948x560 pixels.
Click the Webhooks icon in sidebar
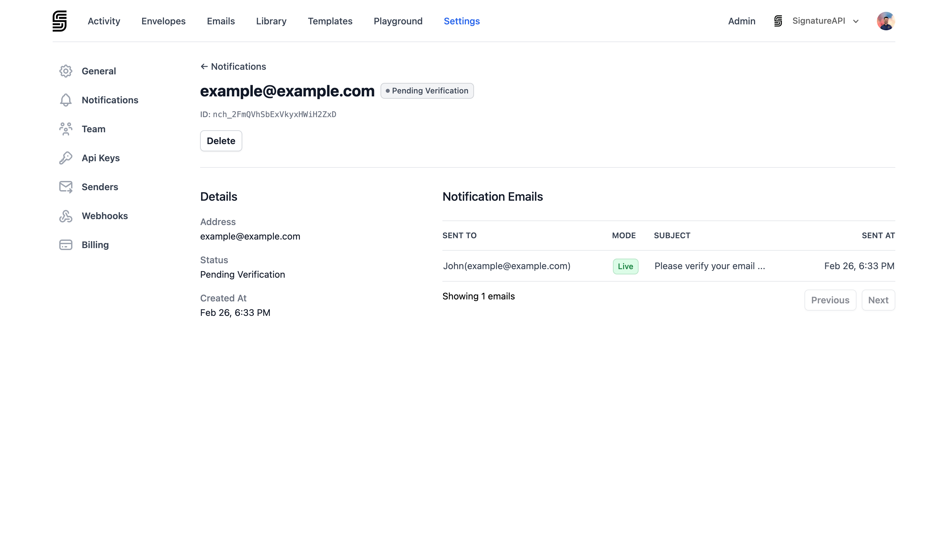(66, 216)
